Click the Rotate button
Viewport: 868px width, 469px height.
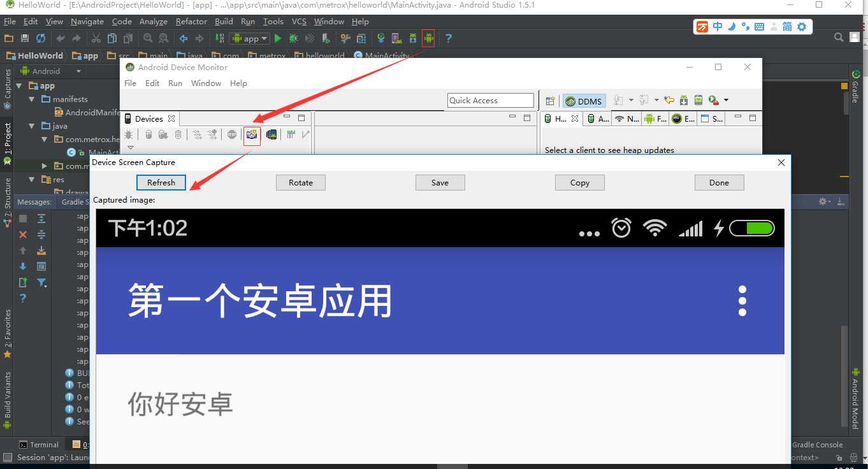click(301, 183)
